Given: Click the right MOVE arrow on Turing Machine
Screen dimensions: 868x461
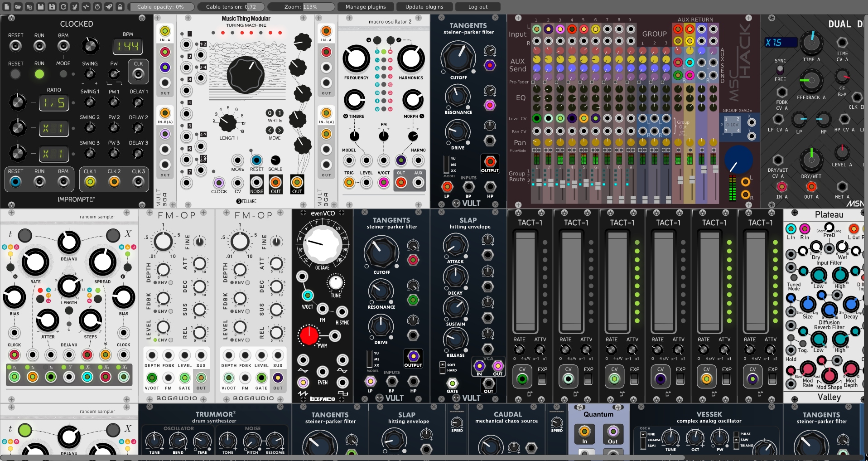Looking at the screenshot, I should pyautogui.click(x=280, y=130).
